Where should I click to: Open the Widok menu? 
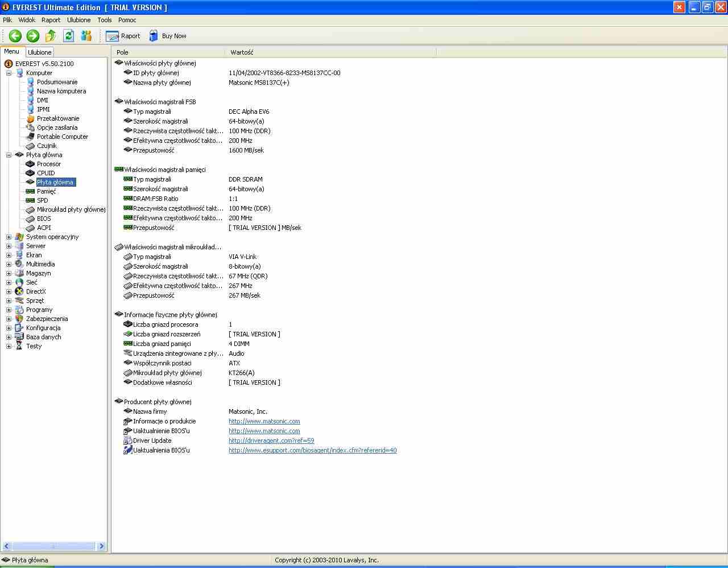[27, 20]
